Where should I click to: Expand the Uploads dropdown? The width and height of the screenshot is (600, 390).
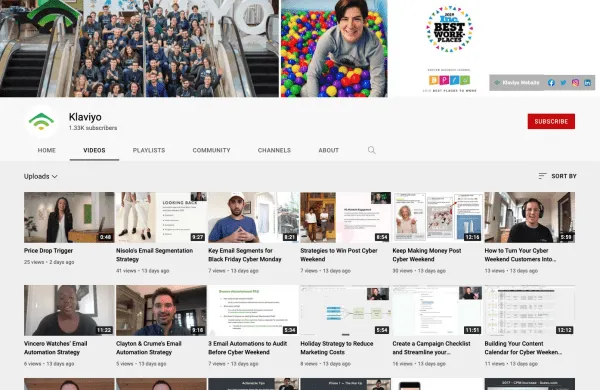(x=41, y=176)
